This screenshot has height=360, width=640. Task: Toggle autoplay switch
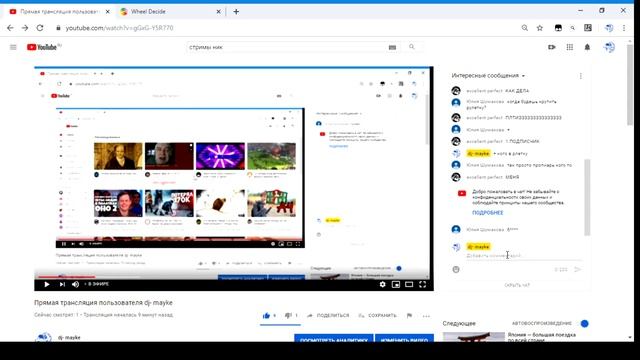coord(584,323)
